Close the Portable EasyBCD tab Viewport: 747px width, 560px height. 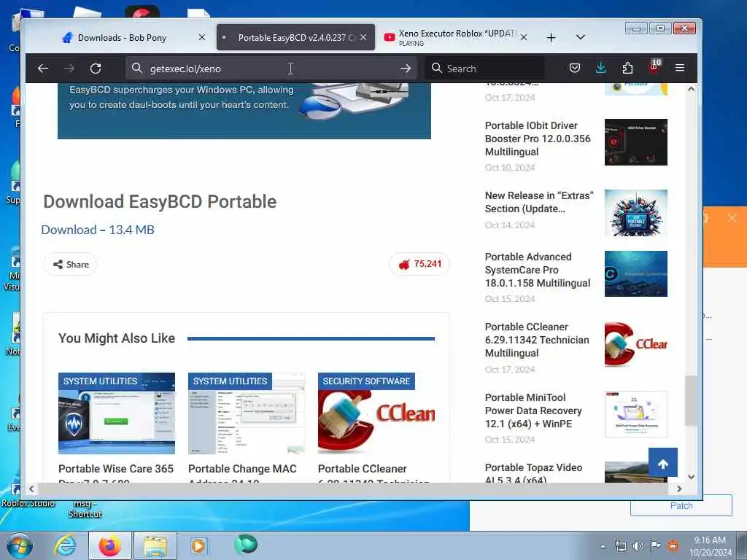(363, 37)
